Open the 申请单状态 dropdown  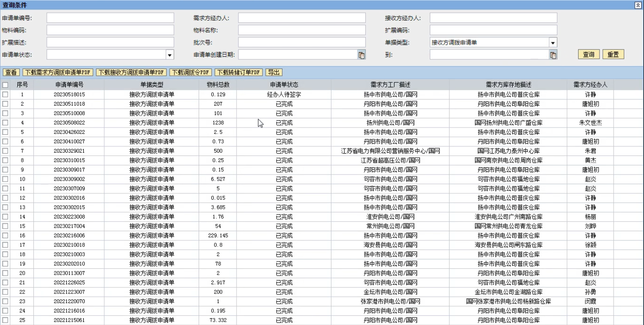[x=170, y=55]
